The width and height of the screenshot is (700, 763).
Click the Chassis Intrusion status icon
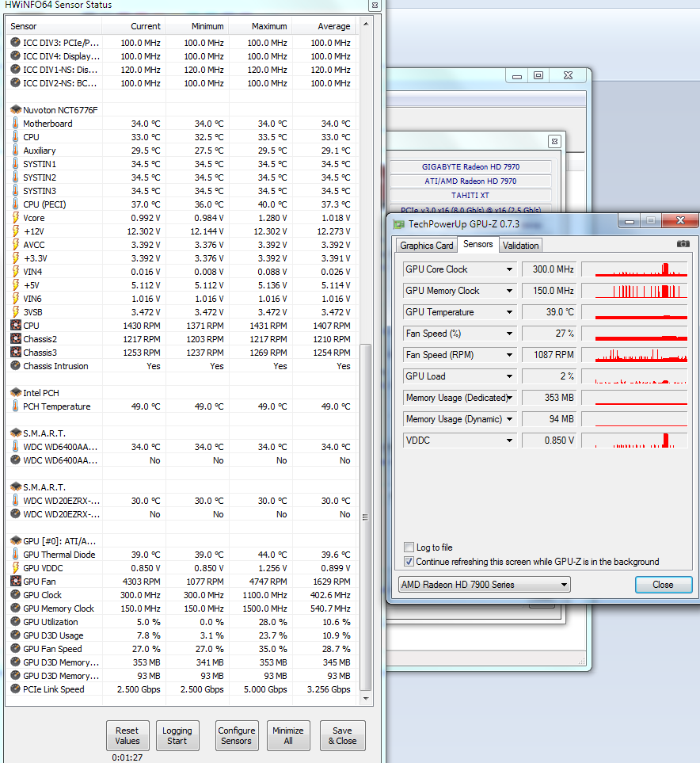(x=16, y=366)
